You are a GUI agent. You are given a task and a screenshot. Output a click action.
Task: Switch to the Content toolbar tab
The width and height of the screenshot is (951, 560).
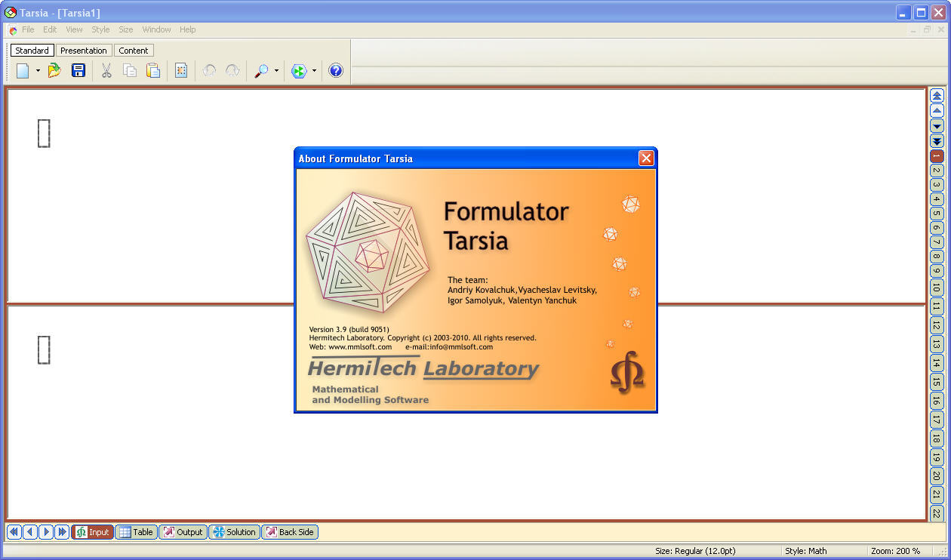pyautogui.click(x=134, y=51)
